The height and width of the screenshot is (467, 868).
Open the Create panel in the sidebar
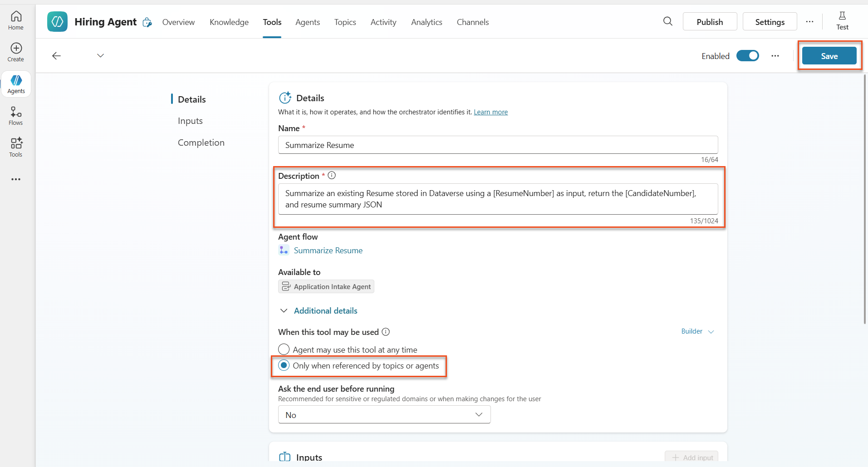click(x=16, y=51)
